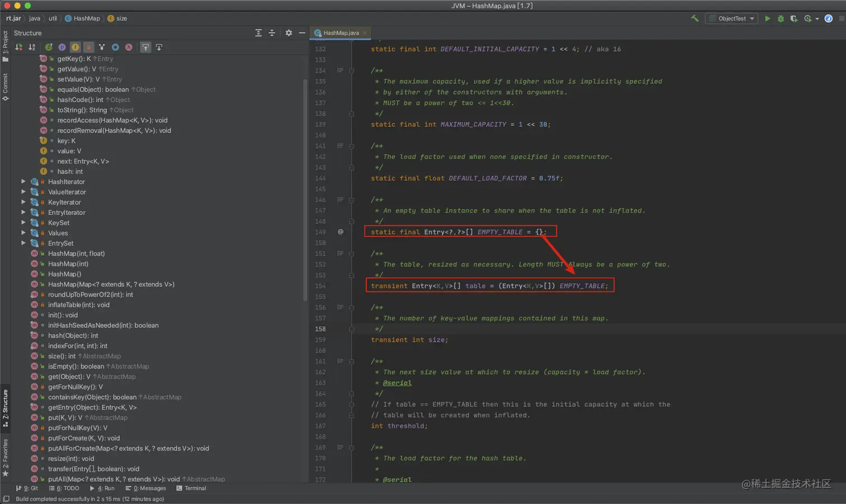
Task: Toggle show properties purple P icon
Action: click(62, 48)
